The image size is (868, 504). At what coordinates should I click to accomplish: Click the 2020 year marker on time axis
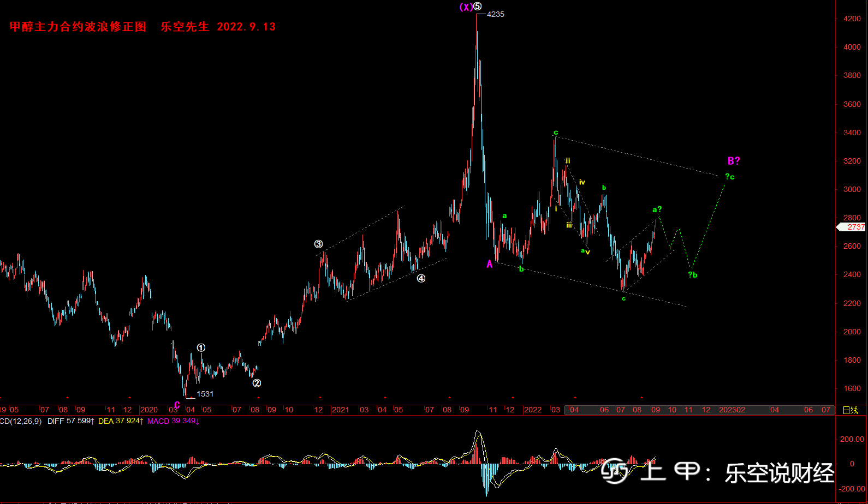(x=149, y=410)
